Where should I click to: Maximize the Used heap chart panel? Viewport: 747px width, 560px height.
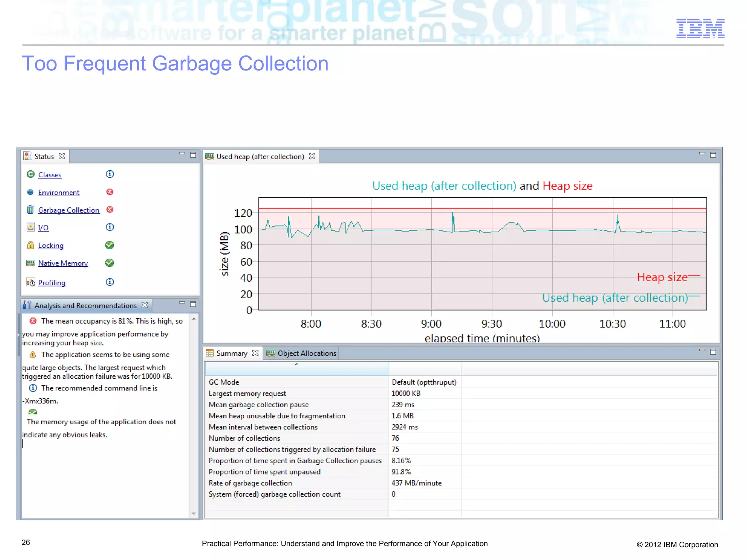[713, 155]
